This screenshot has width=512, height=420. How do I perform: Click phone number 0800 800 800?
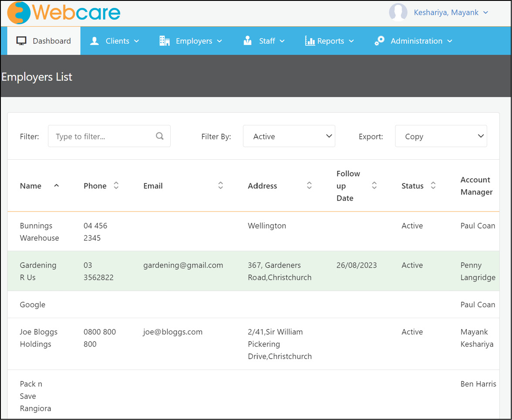point(100,338)
